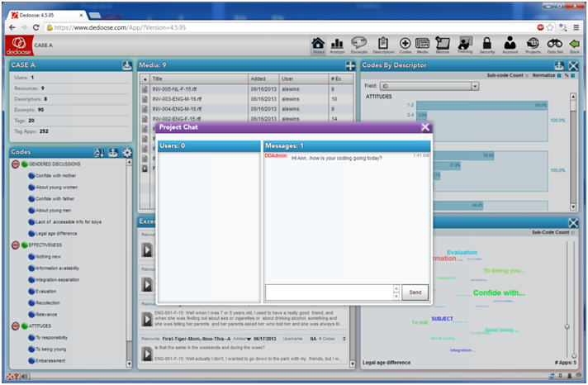The width and height of the screenshot is (588, 385).
Task: Sort media by Added column
Action: click(x=263, y=79)
